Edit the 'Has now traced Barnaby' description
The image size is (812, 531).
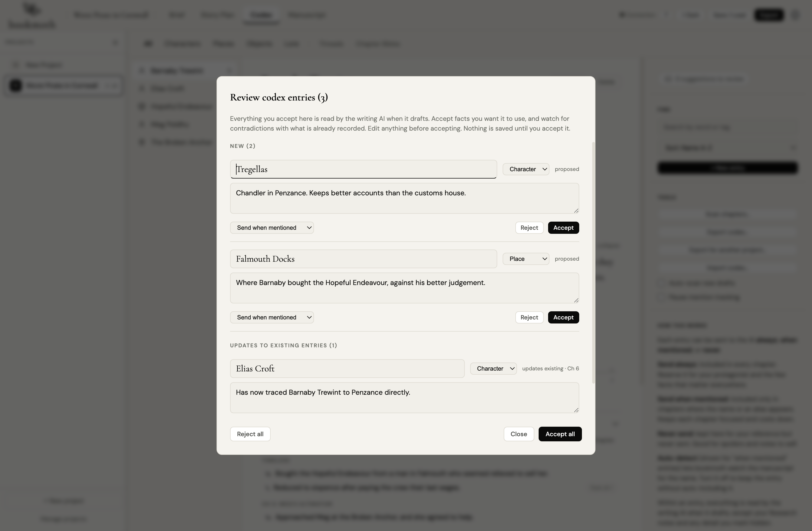pyautogui.click(x=404, y=398)
